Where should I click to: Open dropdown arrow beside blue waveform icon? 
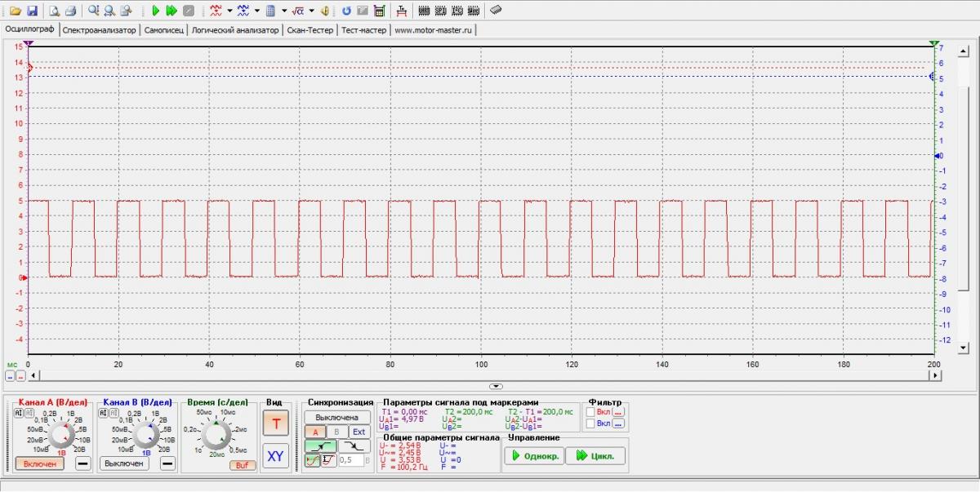click(256, 11)
